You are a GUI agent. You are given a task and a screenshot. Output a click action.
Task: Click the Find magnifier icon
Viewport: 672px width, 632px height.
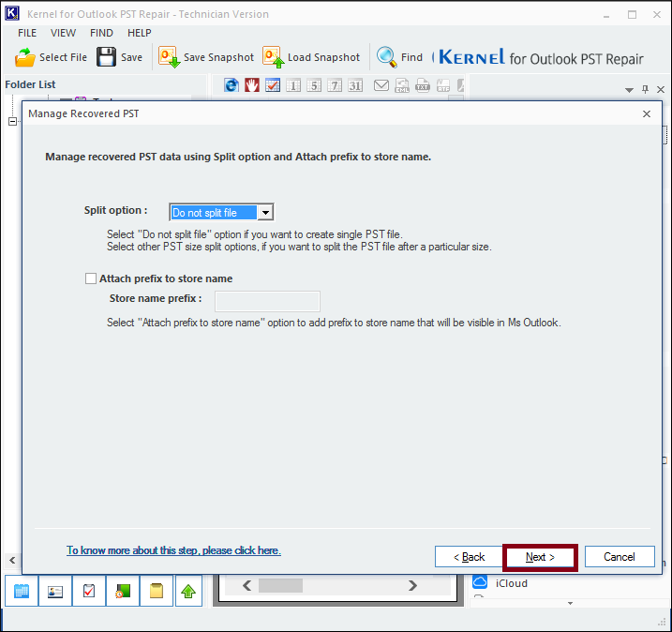[386, 57]
